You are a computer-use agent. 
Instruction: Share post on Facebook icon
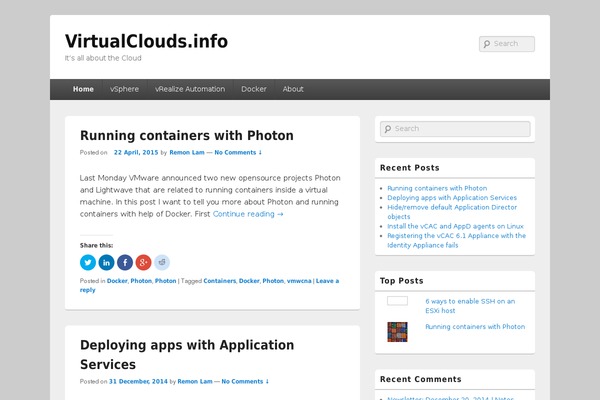click(125, 262)
